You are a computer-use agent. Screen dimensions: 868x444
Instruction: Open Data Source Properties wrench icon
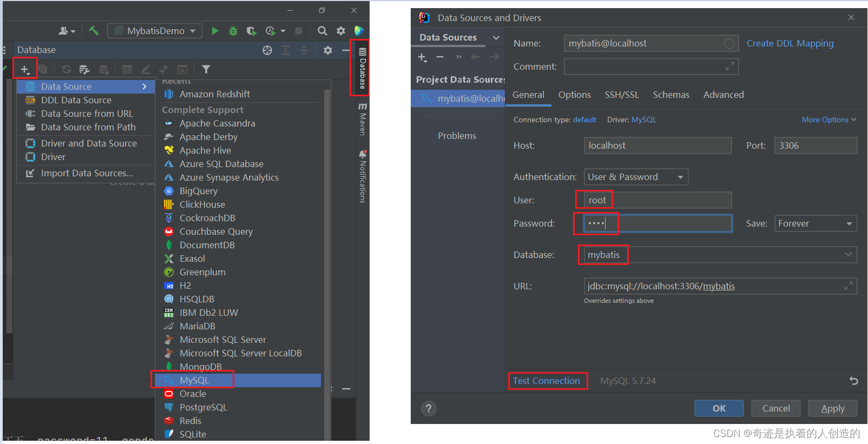[x=84, y=69]
